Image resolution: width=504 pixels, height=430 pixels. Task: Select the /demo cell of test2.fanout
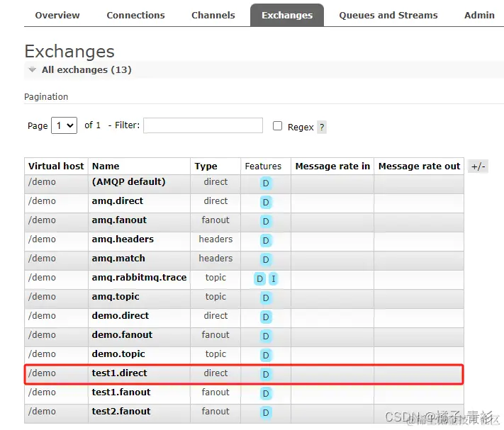pos(42,411)
